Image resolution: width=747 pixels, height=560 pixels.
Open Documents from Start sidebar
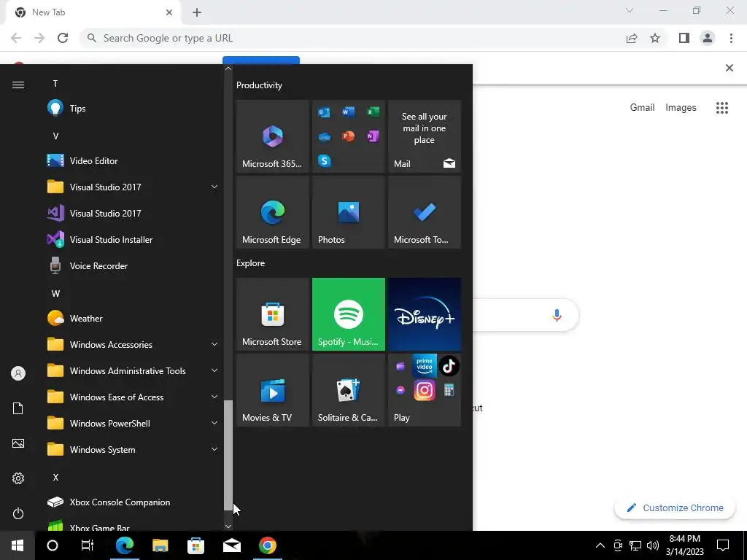tap(18, 408)
